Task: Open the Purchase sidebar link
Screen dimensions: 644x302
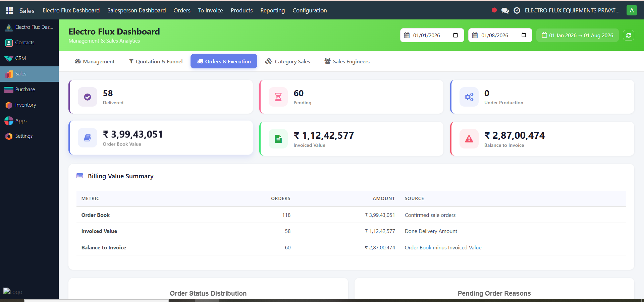Action: tap(25, 89)
